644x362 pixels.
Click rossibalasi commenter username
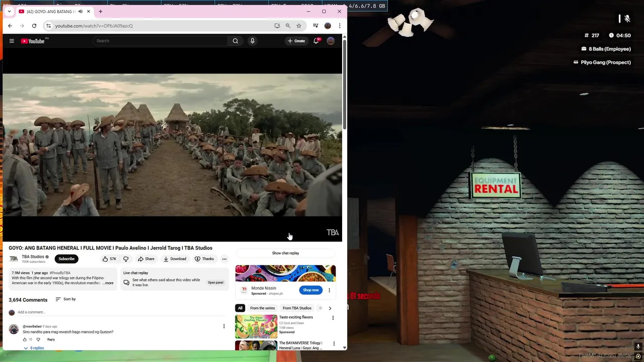coord(32,326)
